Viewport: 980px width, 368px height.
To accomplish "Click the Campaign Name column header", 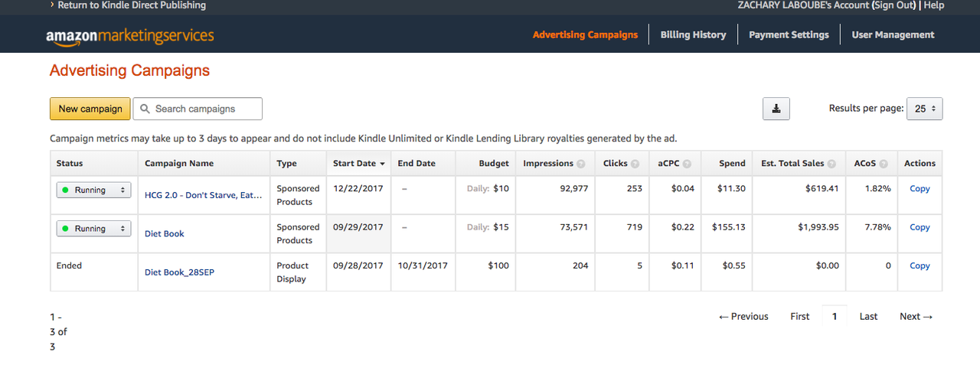I will pyautogui.click(x=179, y=164).
